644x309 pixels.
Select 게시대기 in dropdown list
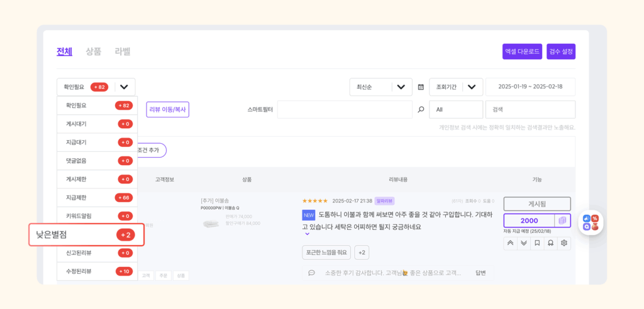pyautogui.click(x=97, y=124)
